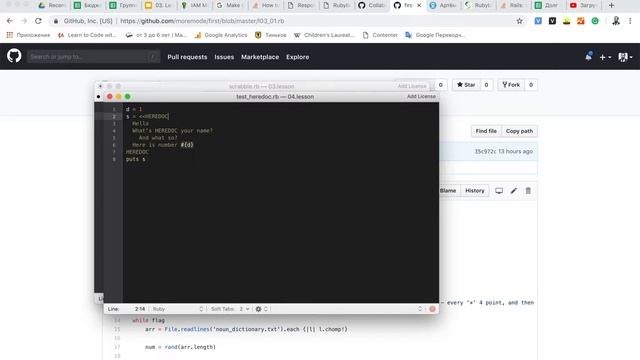Open Marketplace in GitHub nav
The image size is (640, 360).
pyautogui.click(x=260, y=57)
